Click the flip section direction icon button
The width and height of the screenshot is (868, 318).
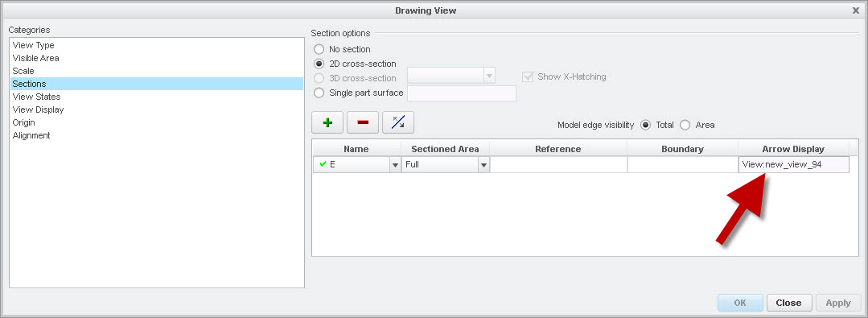(398, 122)
